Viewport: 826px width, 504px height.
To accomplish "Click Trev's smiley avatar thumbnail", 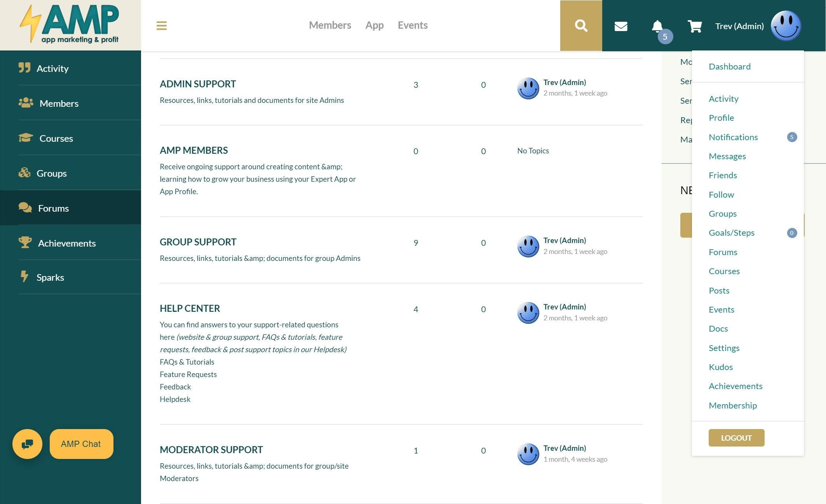I will click(x=786, y=25).
